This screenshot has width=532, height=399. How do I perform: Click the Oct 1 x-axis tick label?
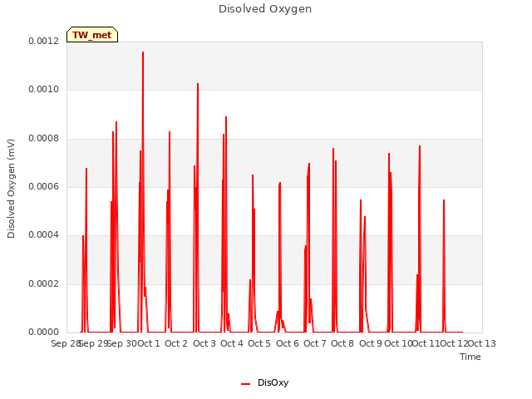point(149,343)
